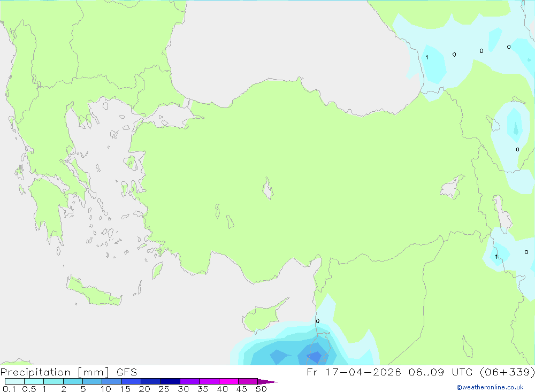This screenshot has height=392, width=535.
Task: Select the 5–10 mm legend color box
Action: [93, 381]
